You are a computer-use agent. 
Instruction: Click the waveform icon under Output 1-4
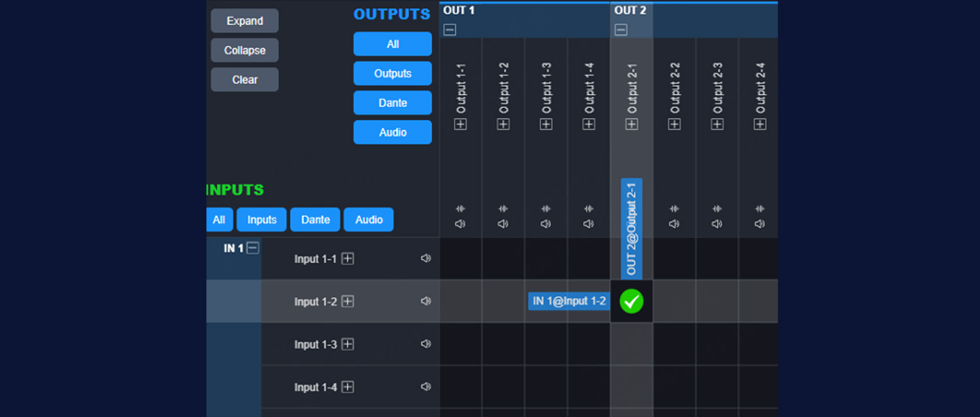(589, 209)
